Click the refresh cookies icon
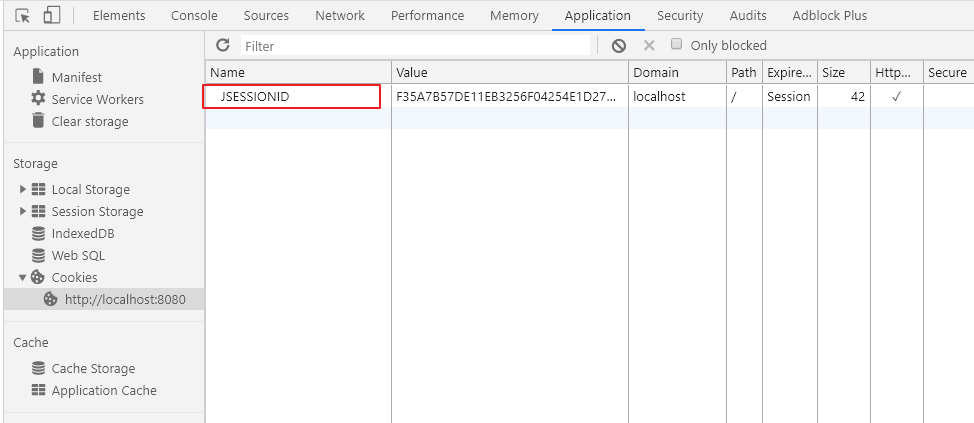974x423 pixels. point(223,45)
